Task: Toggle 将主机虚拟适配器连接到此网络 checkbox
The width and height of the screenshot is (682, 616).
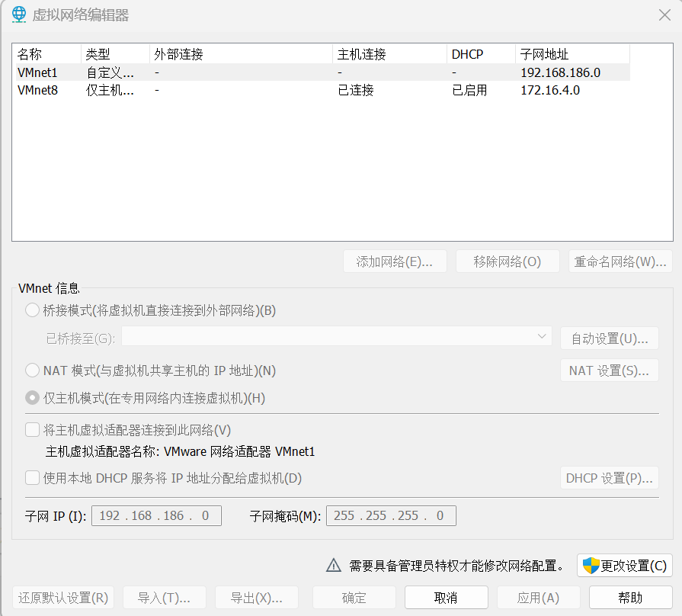Action: pos(33,430)
